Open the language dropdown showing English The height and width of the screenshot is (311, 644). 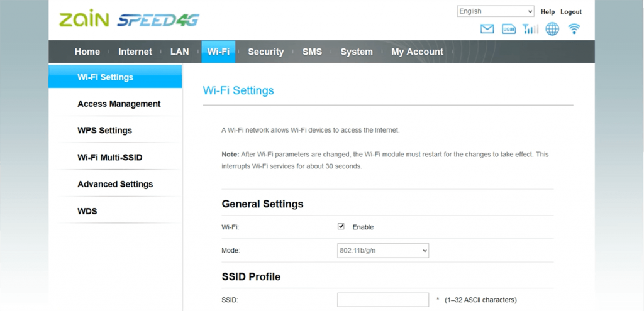click(496, 11)
